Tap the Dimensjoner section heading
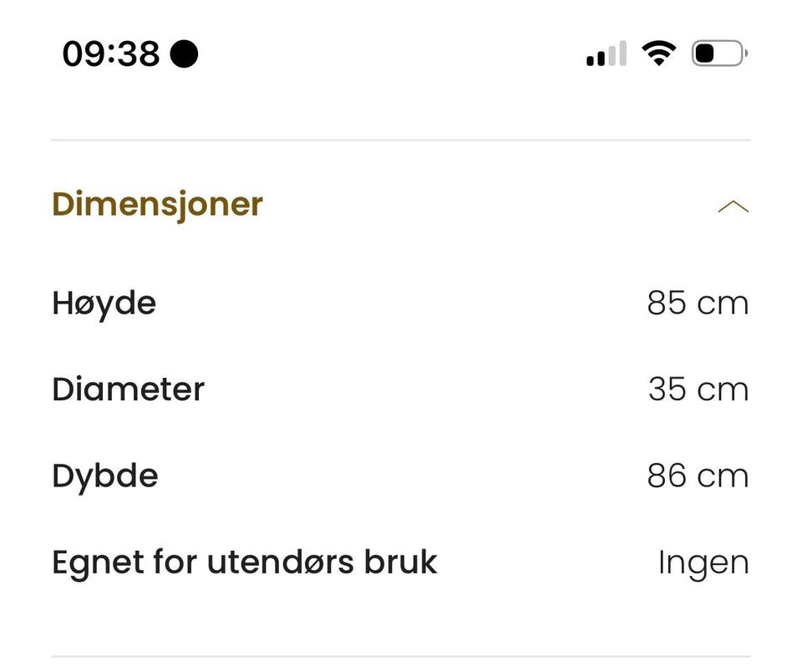 157,204
